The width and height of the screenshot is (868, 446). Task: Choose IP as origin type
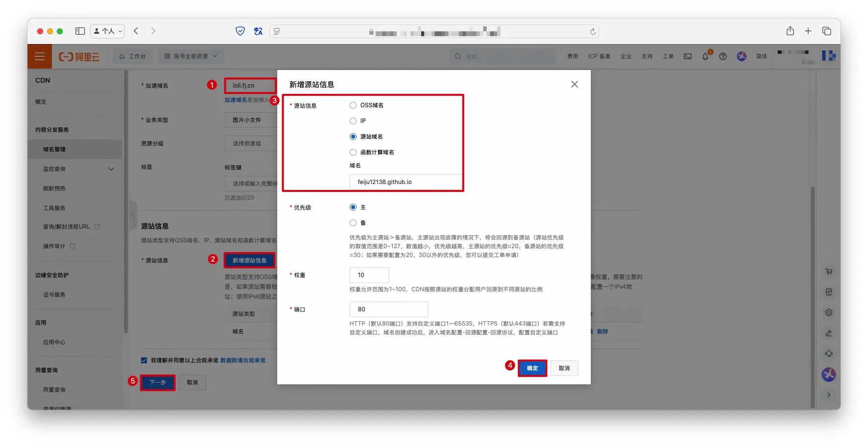click(353, 121)
